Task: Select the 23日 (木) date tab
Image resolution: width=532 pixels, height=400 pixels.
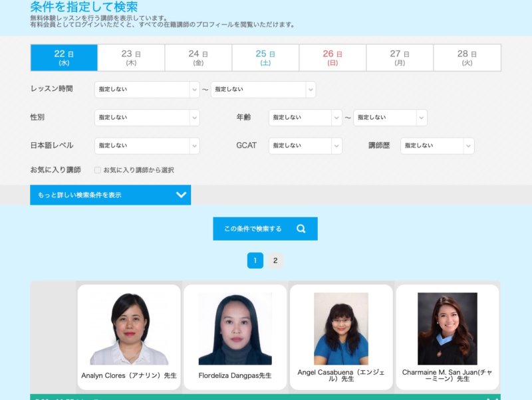Action: [131, 58]
